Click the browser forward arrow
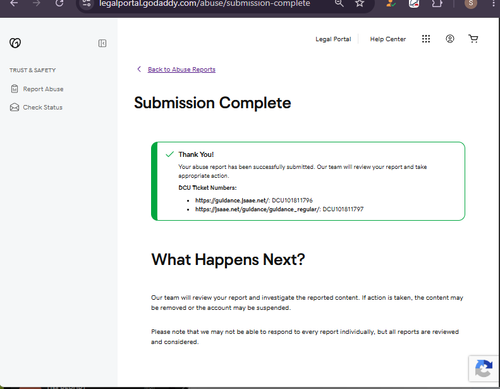 37,3
